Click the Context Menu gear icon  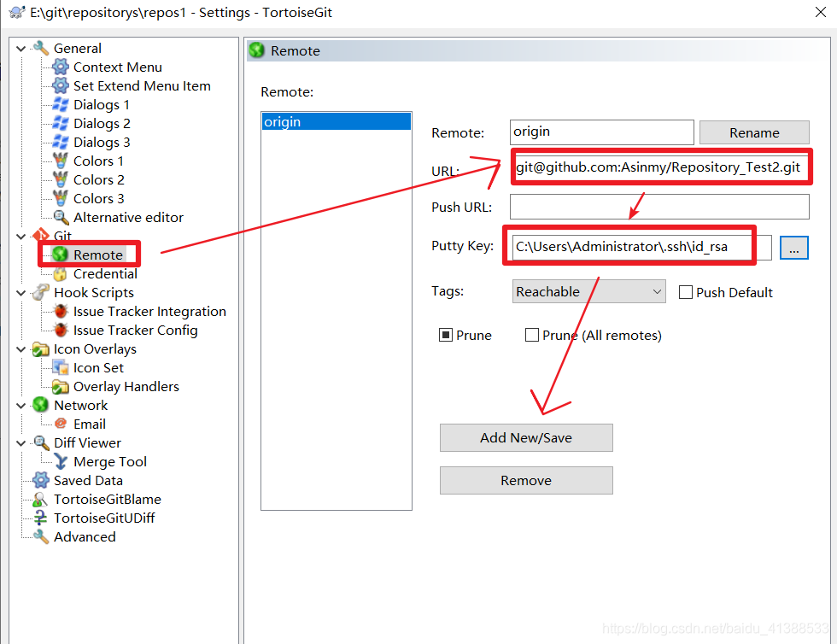pos(61,67)
